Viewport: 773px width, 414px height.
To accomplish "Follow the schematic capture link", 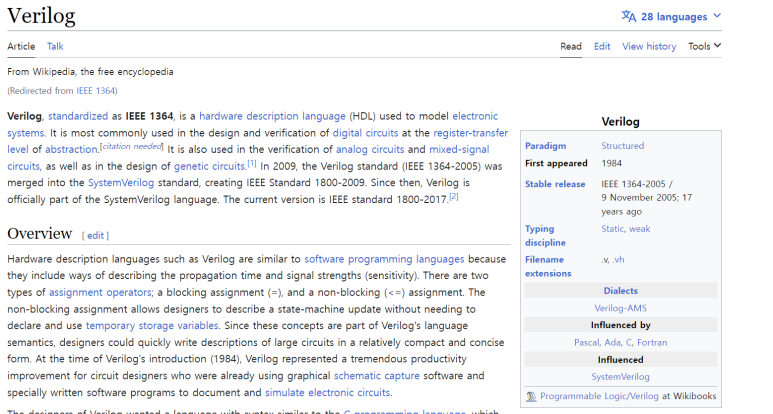I will tap(377, 376).
